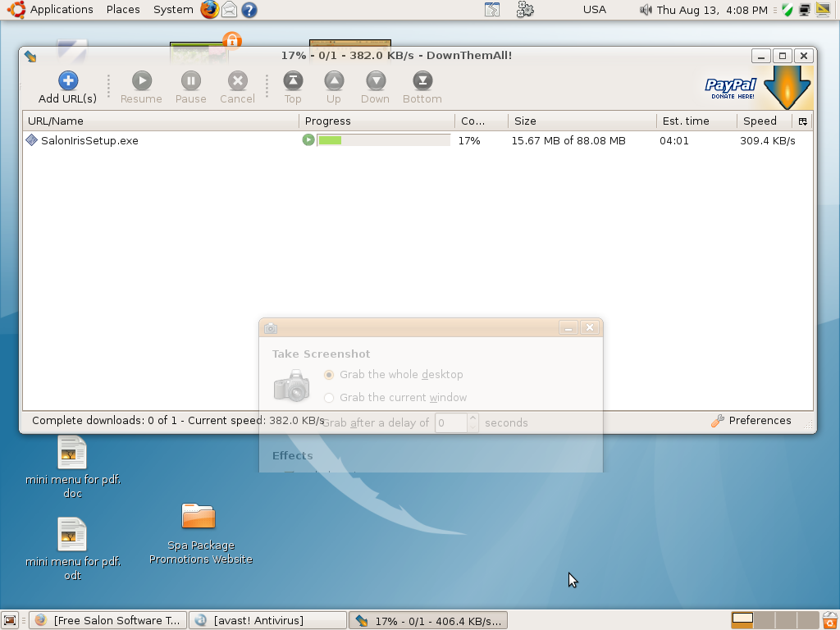The image size is (840, 630).
Task: Switch to the avast! Antivirus taskbar window
Action: click(x=267, y=620)
